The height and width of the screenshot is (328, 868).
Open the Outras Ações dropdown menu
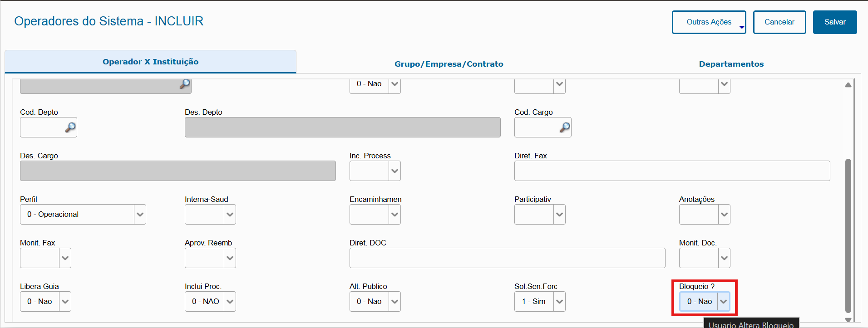709,22
